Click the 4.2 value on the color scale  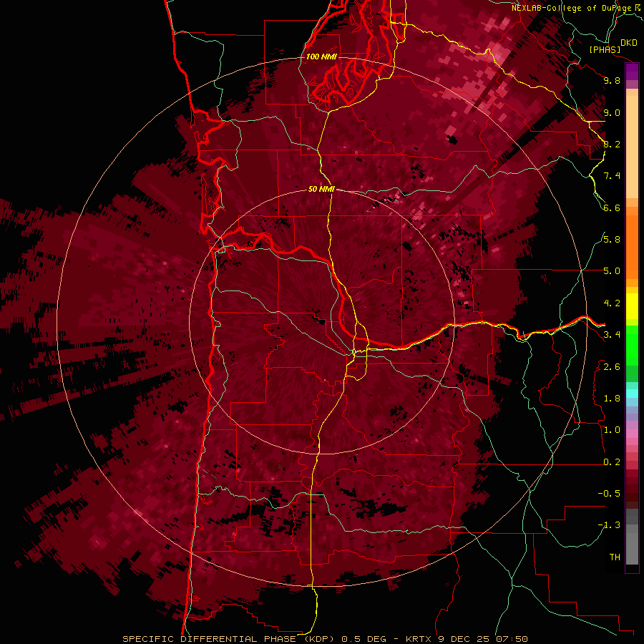click(x=612, y=303)
